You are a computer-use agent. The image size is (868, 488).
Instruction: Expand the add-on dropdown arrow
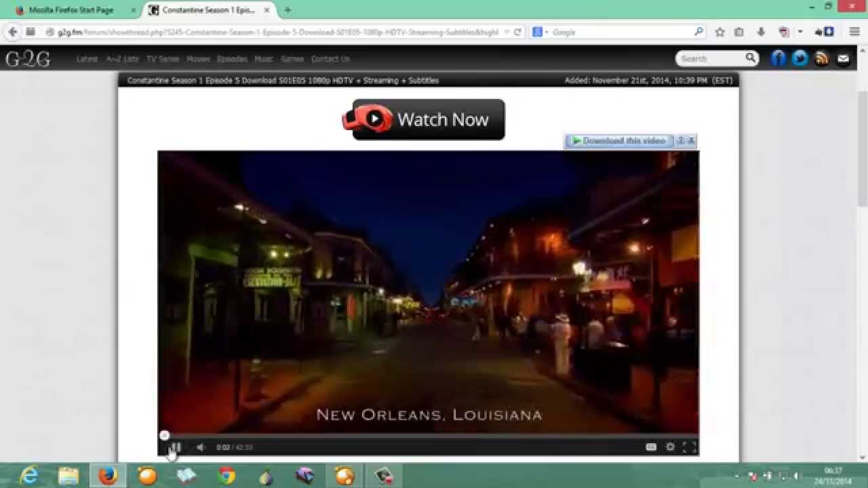[x=800, y=32]
